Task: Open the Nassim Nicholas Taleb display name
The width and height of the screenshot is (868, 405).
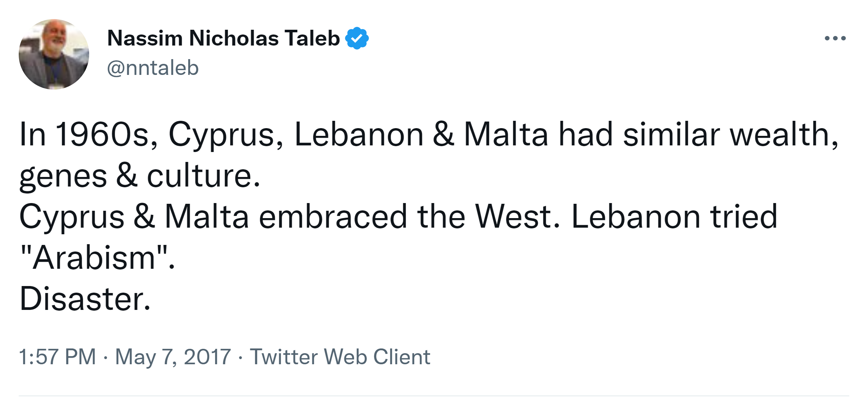Action: point(223,38)
